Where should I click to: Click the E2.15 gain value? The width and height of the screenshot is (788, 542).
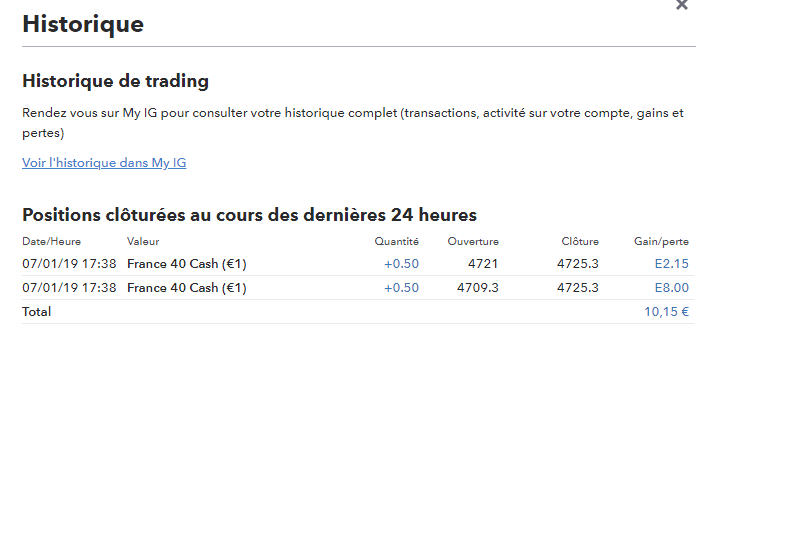click(671, 264)
